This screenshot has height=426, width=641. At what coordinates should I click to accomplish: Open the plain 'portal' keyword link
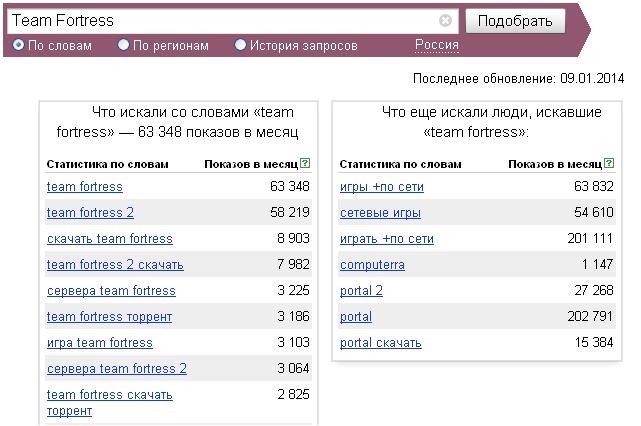pyautogui.click(x=356, y=317)
